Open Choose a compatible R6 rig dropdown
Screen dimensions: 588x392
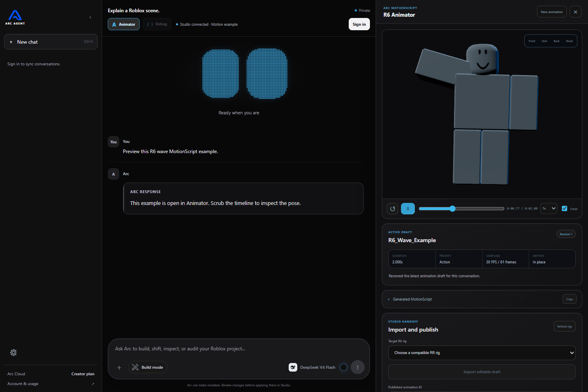(482, 353)
